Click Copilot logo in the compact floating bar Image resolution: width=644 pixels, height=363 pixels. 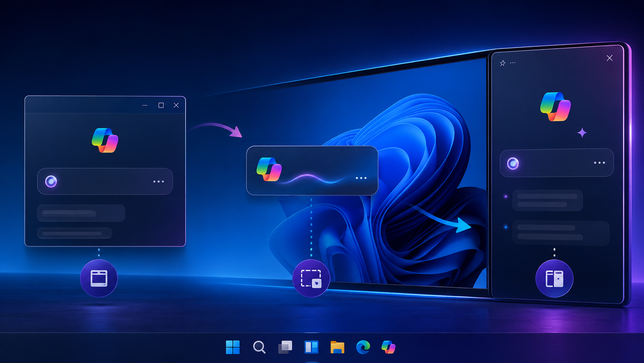(269, 169)
